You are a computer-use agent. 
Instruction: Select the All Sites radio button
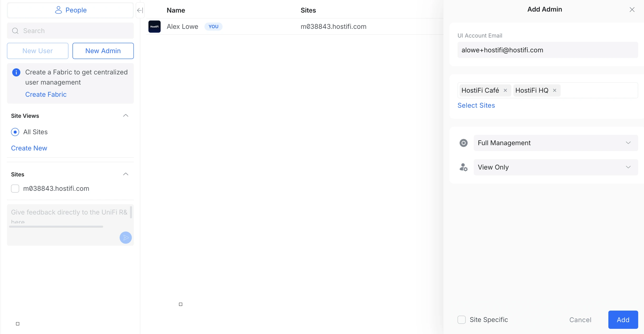point(15,132)
